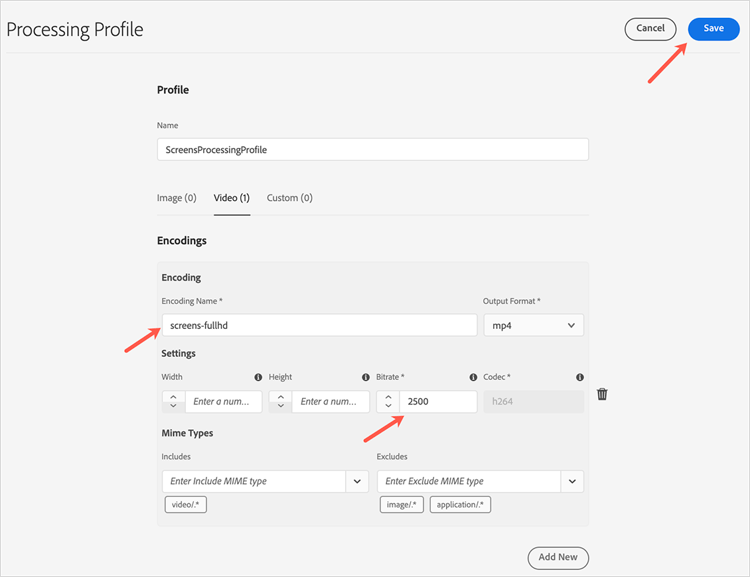The height and width of the screenshot is (577, 750).
Task: Click the video/.* include tag
Action: [x=186, y=505]
